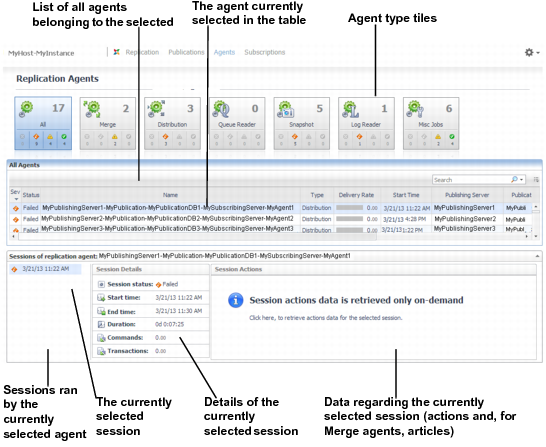Select the Snapshot agent type tile

[302, 123]
